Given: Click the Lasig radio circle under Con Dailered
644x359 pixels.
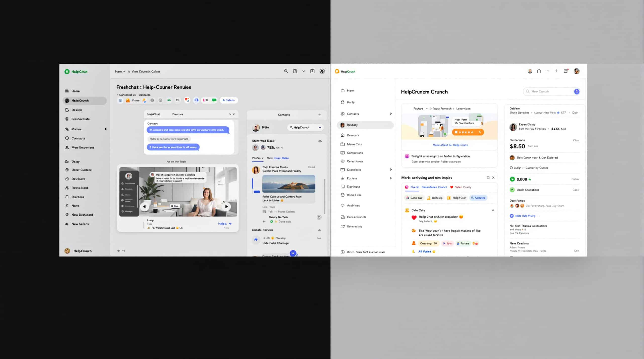Looking at the screenshot, I should [x=511, y=168].
